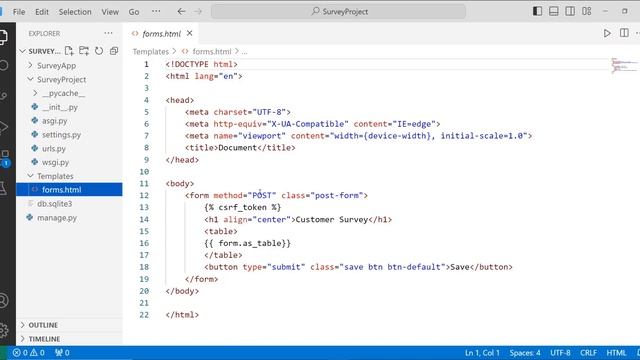Open Source Control view in activity bar

click(3, 96)
